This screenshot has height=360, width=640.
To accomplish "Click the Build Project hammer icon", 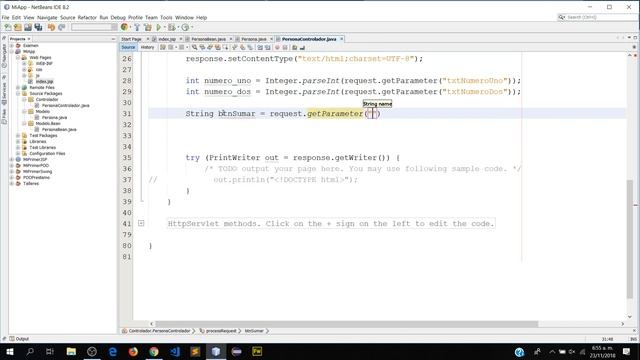I will 137,27.
